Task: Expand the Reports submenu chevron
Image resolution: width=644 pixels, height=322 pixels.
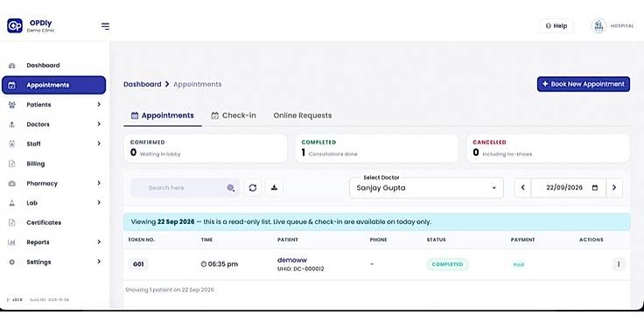Action: (x=99, y=241)
